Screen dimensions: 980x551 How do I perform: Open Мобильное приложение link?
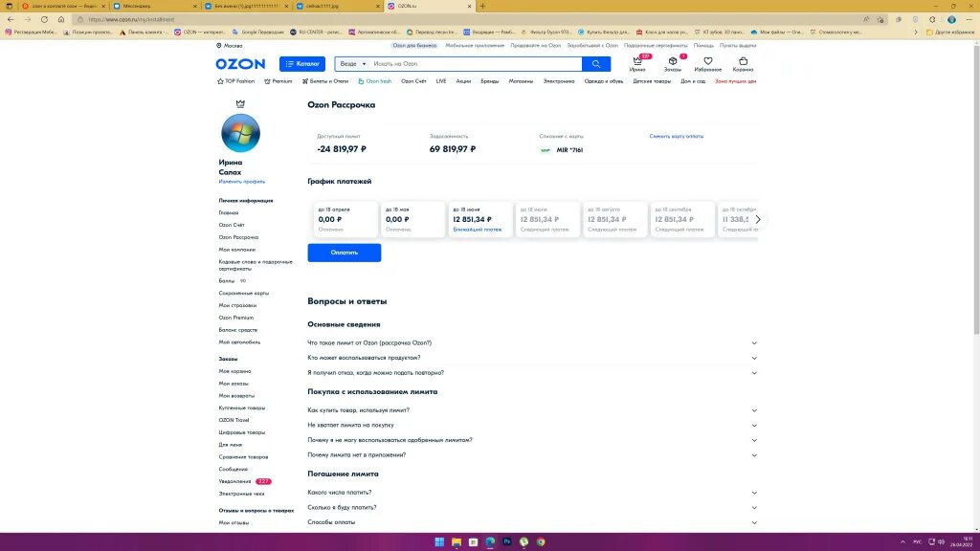475,46
